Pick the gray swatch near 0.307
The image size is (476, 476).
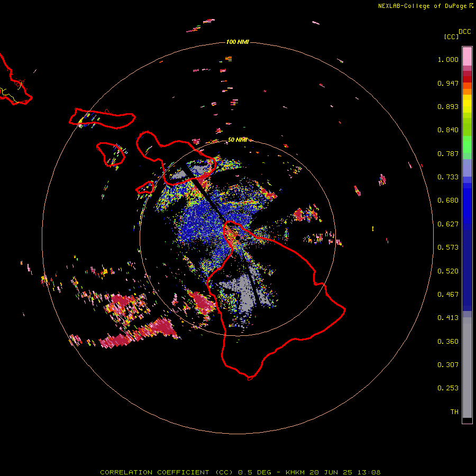tap(467, 368)
